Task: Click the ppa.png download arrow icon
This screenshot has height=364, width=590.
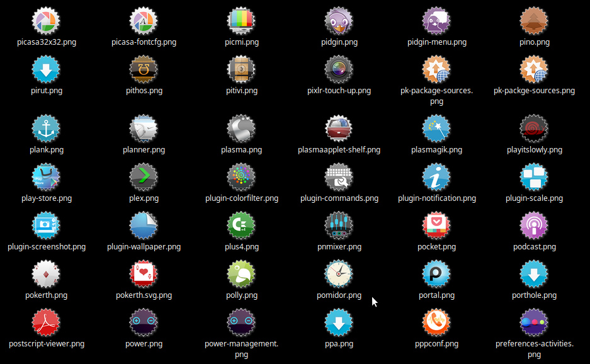Action: (339, 322)
